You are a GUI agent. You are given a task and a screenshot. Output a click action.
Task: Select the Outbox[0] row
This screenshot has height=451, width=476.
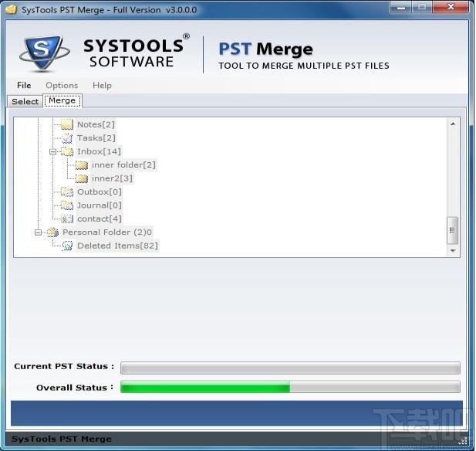[100, 192]
